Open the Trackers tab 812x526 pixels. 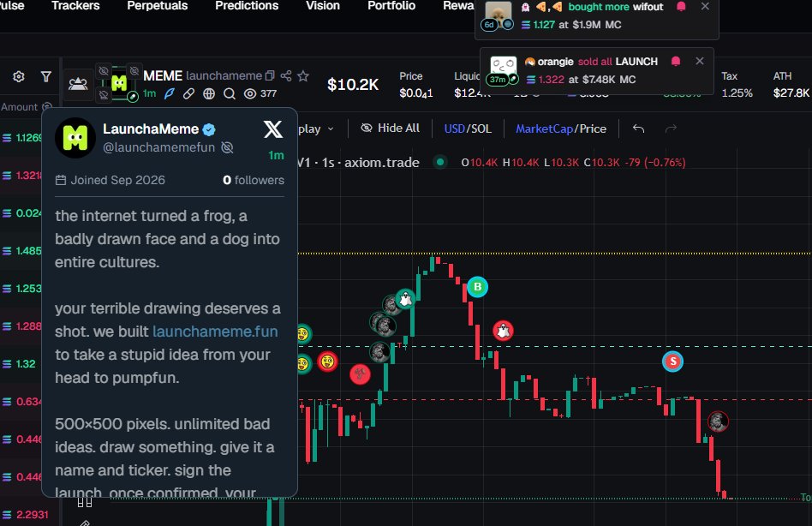pos(75,6)
